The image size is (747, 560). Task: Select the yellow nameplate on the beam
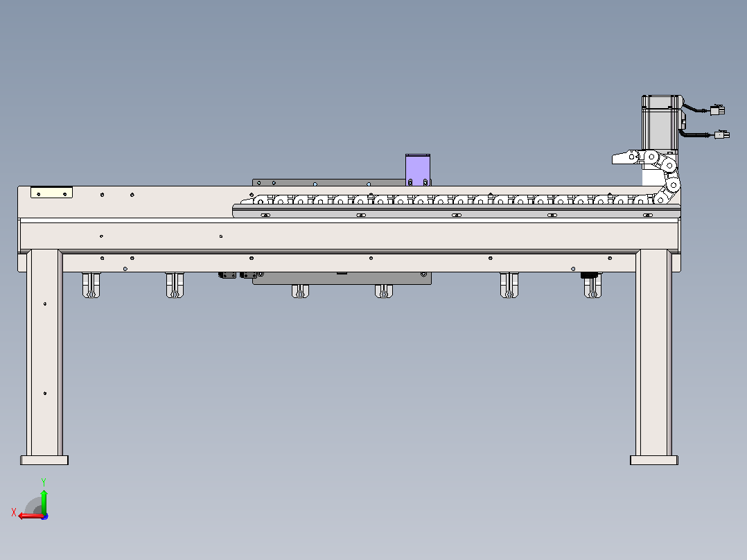(51, 193)
